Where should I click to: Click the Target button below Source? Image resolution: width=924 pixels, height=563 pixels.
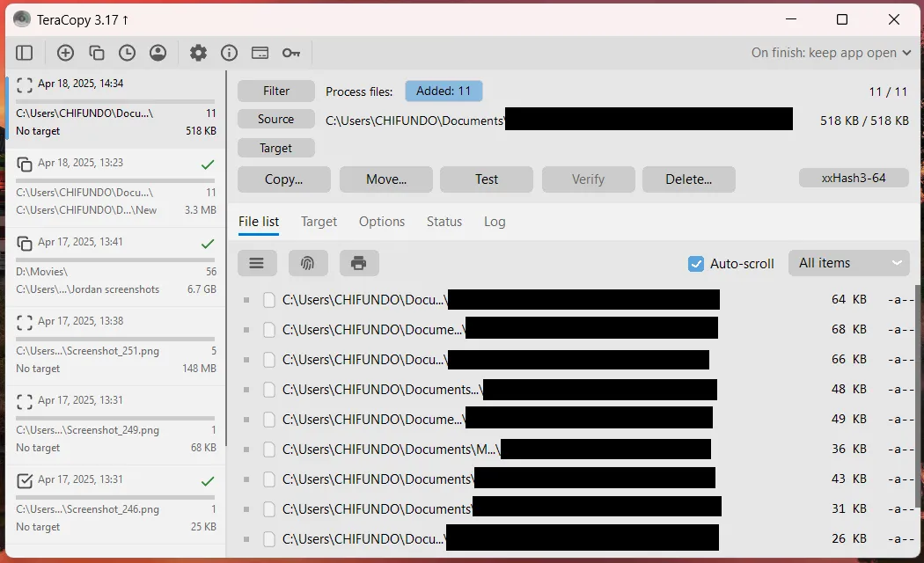(x=275, y=148)
